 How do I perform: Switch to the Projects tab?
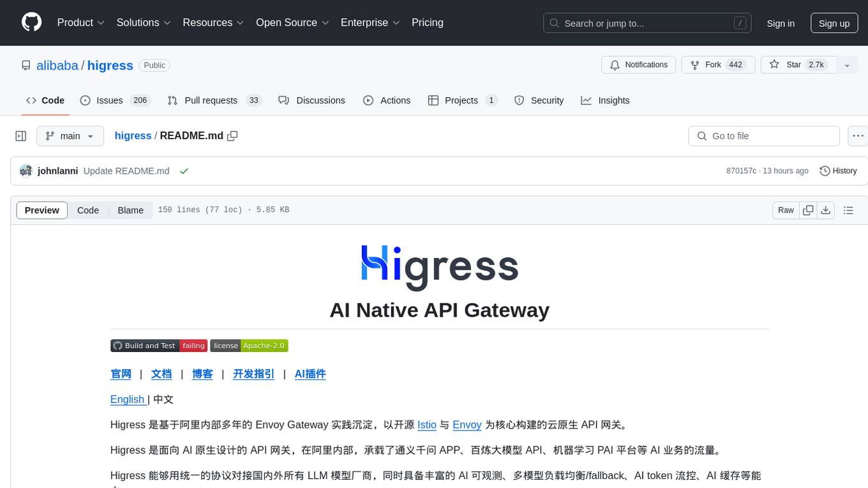463,100
